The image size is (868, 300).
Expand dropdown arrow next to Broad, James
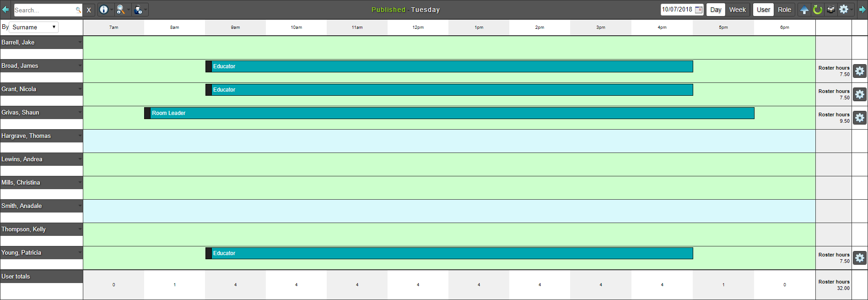pyautogui.click(x=80, y=66)
